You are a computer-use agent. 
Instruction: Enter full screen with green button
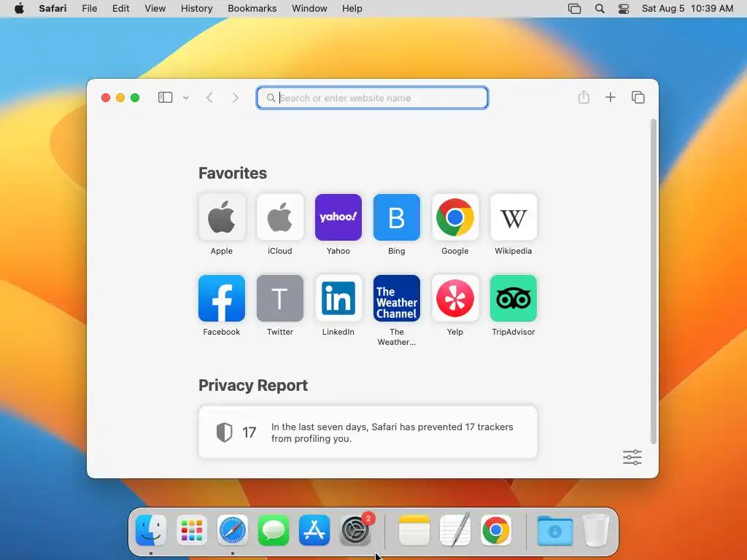coord(135,98)
